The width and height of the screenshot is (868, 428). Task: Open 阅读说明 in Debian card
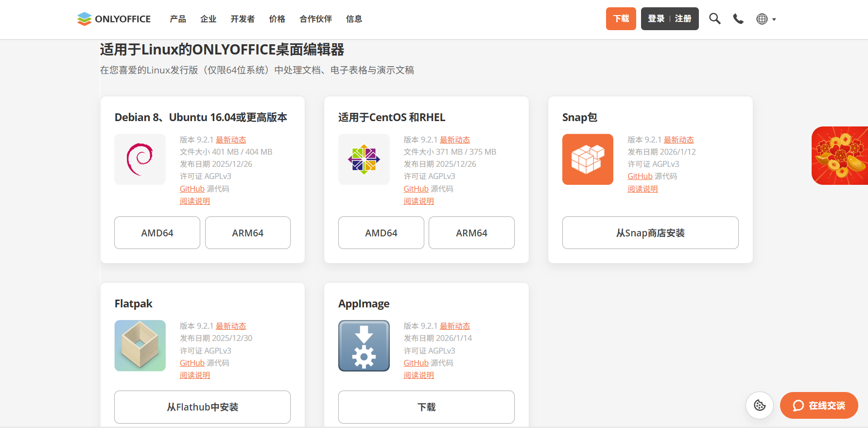pyautogui.click(x=195, y=201)
